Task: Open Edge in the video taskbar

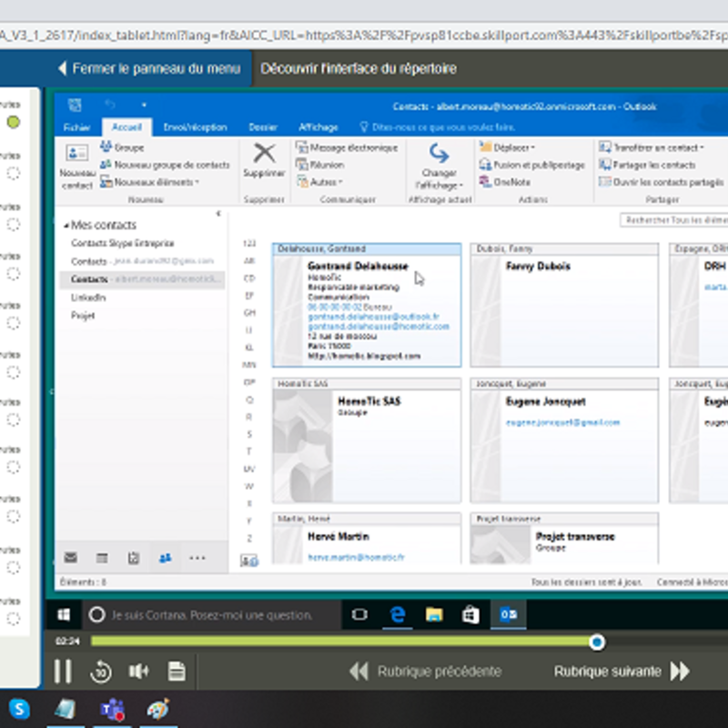Action: (398, 615)
